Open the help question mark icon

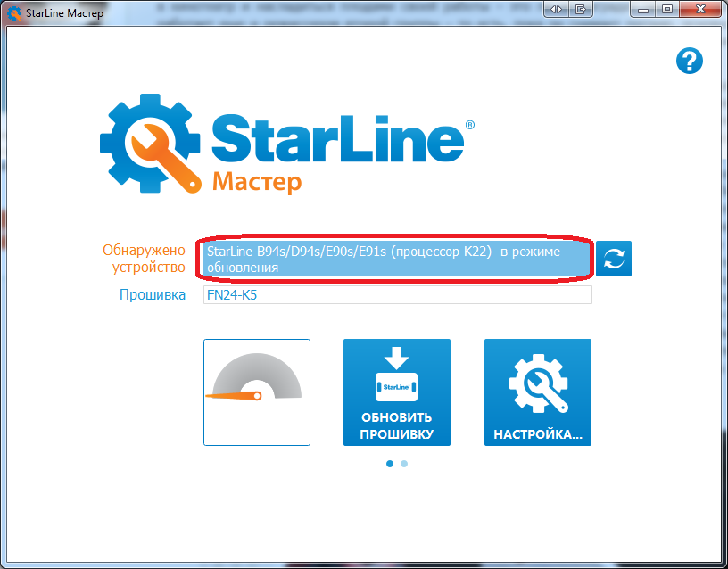pos(690,61)
